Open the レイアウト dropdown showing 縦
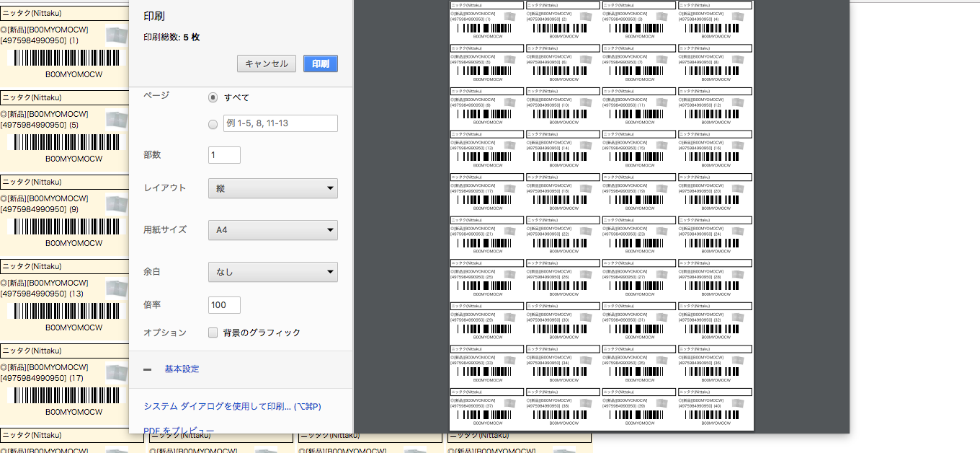 coord(273,188)
